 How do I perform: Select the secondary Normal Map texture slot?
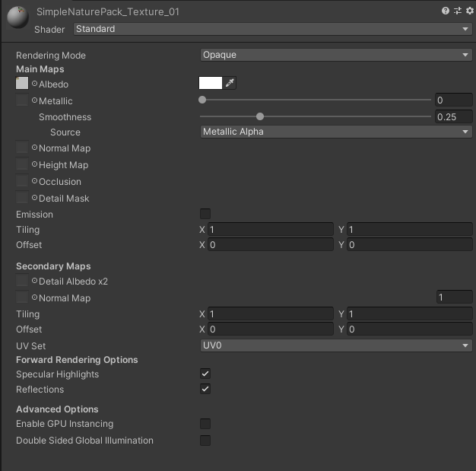pyautogui.click(x=22, y=297)
